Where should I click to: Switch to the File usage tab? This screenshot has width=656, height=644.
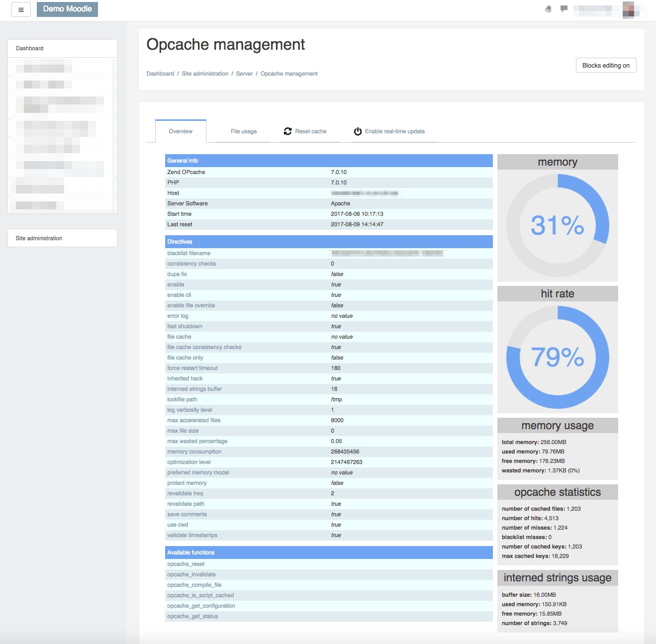tap(244, 131)
